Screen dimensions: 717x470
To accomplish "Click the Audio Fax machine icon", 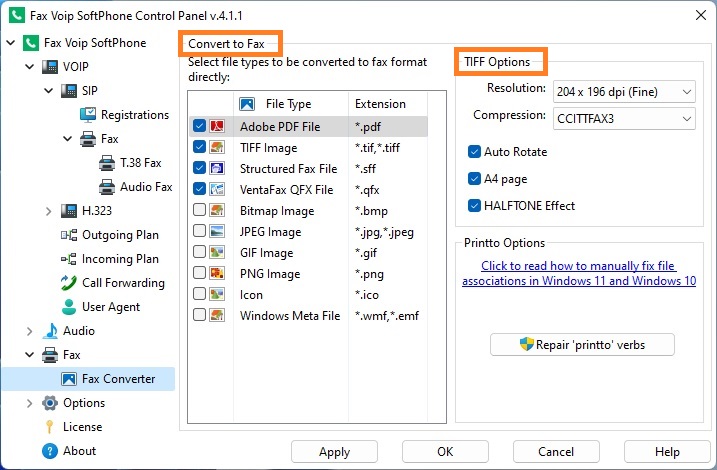I will pos(107,187).
